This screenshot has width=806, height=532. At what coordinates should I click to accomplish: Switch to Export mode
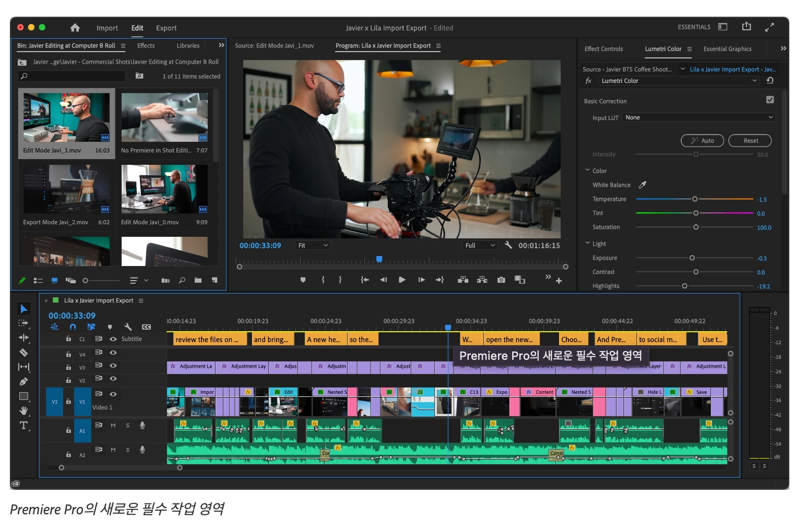point(166,28)
